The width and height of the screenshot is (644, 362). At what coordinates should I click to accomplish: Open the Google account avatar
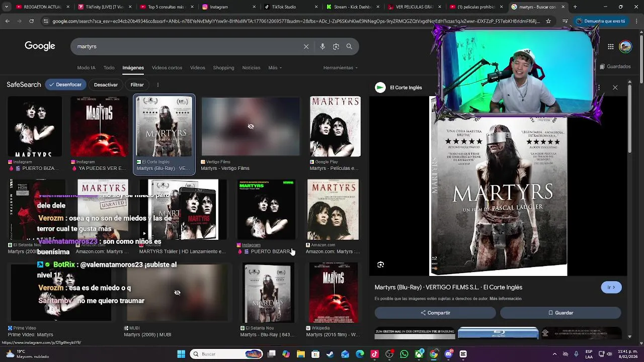click(x=625, y=47)
